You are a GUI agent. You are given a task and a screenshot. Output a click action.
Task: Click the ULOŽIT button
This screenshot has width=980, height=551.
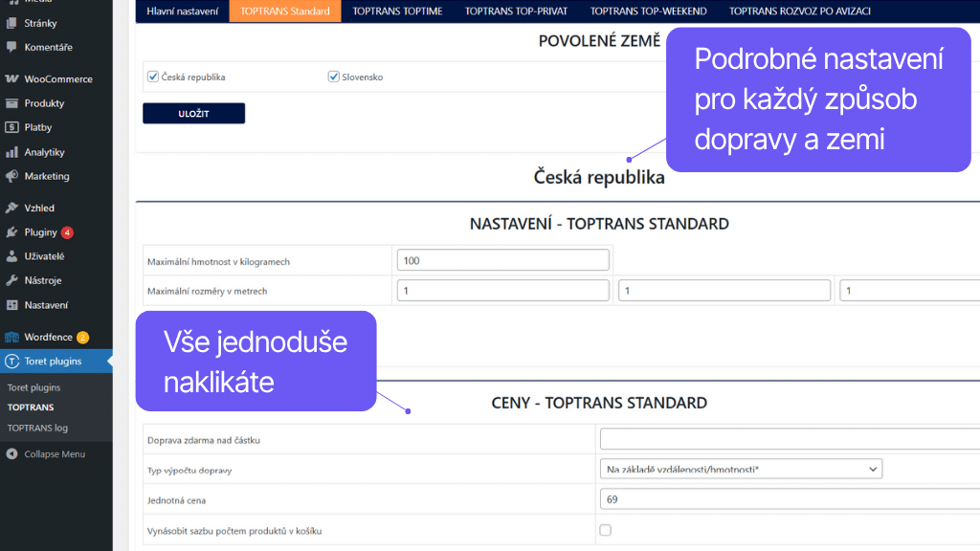pyautogui.click(x=193, y=113)
